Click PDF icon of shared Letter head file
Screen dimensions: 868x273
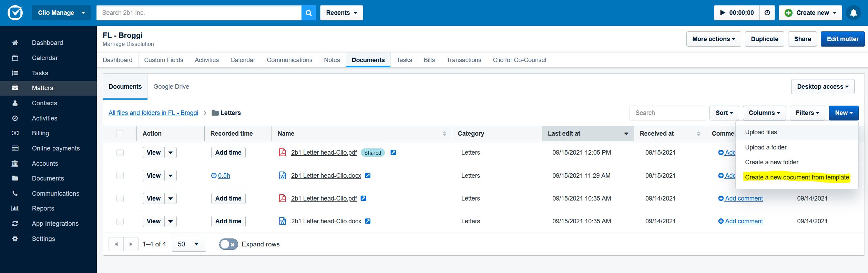282,152
